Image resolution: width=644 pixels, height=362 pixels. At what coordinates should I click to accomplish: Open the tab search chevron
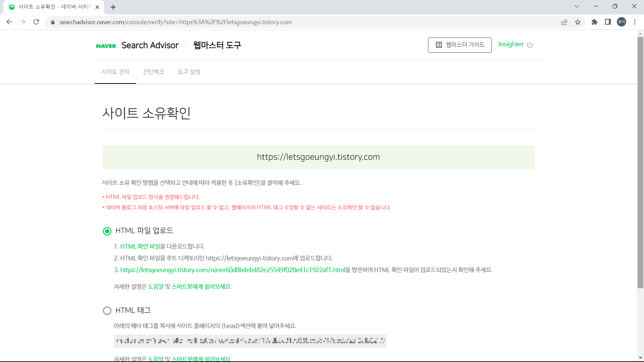click(x=577, y=6)
